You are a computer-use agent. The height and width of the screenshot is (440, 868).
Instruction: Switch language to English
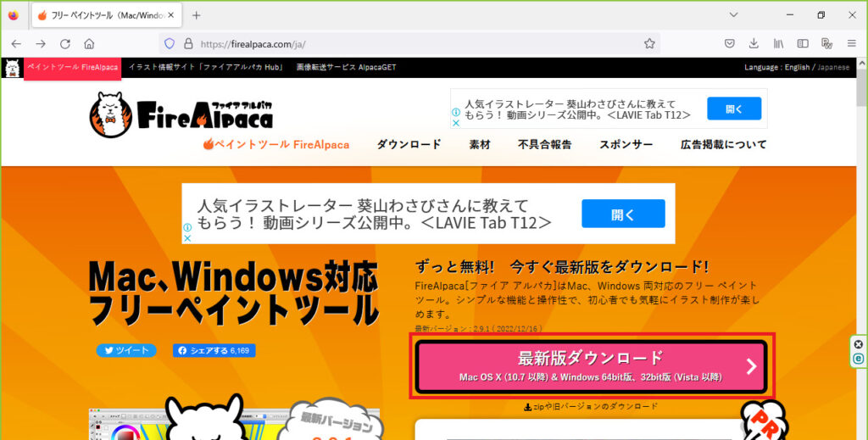(x=797, y=68)
